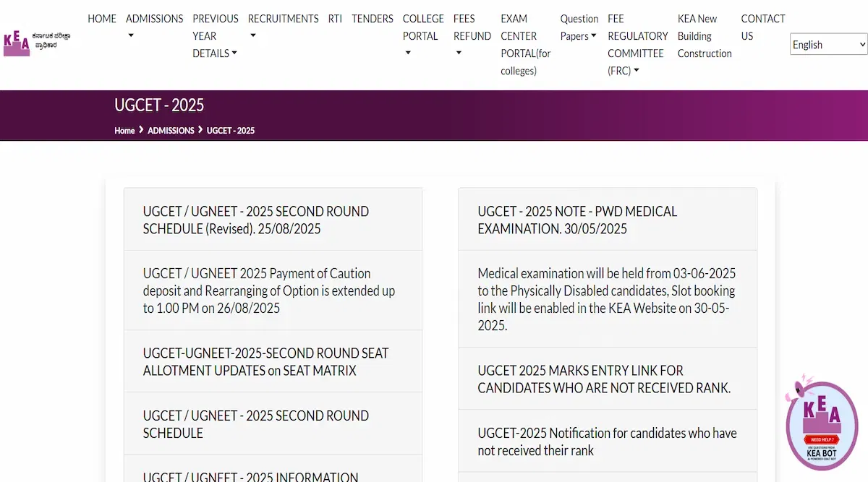The image size is (868, 482).
Task: Click the ADMISSIONS breadcrumb link
Action: point(171,131)
